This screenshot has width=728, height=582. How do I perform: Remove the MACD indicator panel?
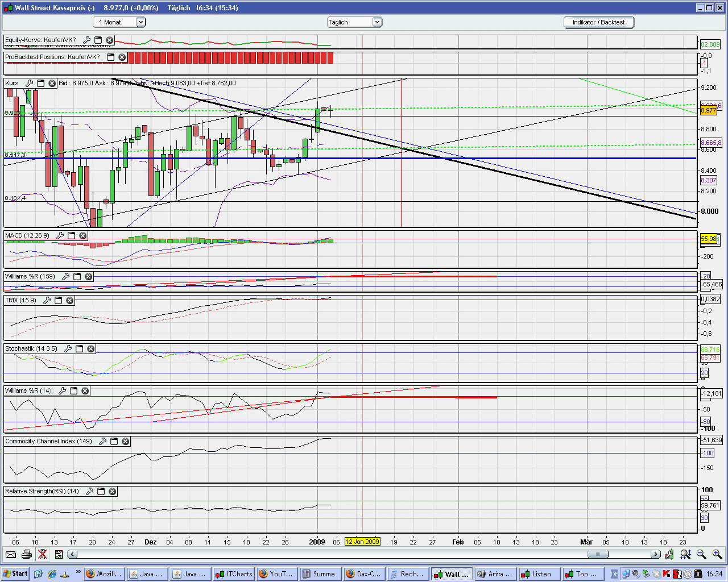(82, 235)
